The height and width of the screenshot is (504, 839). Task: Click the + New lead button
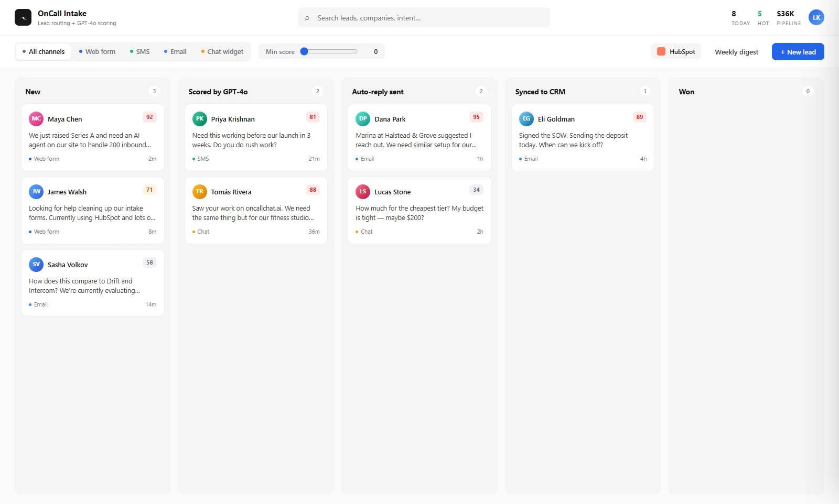(x=798, y=52)
